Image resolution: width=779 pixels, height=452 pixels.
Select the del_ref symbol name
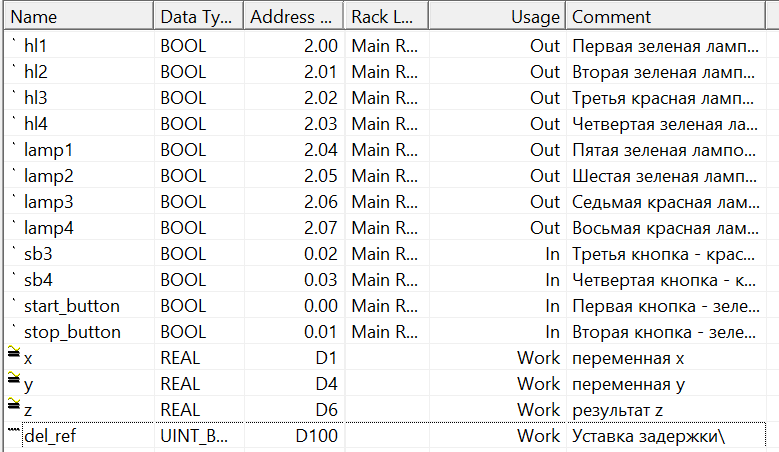(x=50, y=436)
